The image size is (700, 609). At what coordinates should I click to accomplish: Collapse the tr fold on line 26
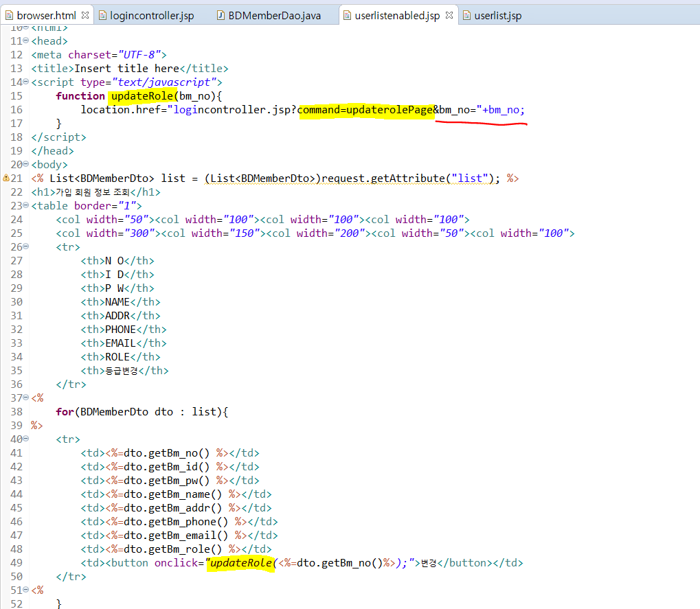tap(26, 246)
